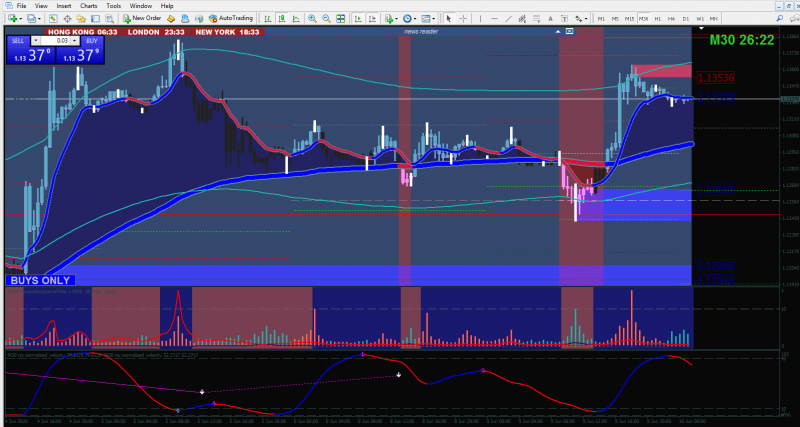Click the zoom out magnifier icon

pos(327,18)
